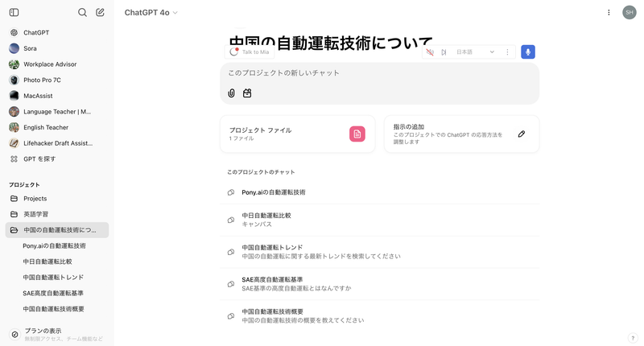Open the プロジェクト ファイル card
Image resolution: width=644 pixels, height=346 pixels.
[x=298, y=134]
